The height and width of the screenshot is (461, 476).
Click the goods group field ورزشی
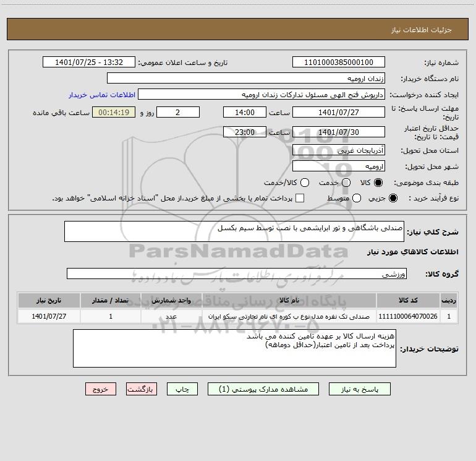click(x=237, y=274)
